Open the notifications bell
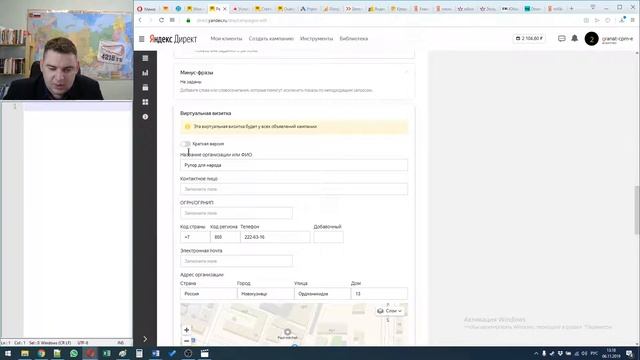 click(575, 38)
